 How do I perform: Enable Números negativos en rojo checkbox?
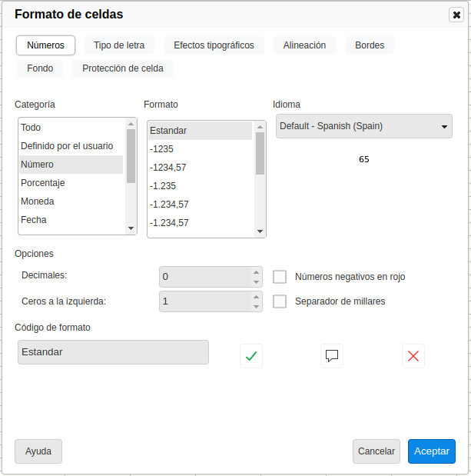pos(280,277)
